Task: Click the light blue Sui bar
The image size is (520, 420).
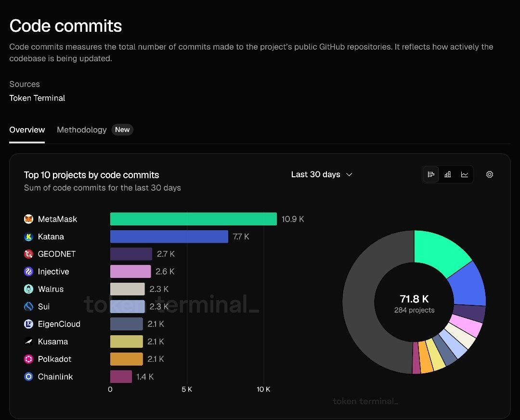Action: point(127,306)
